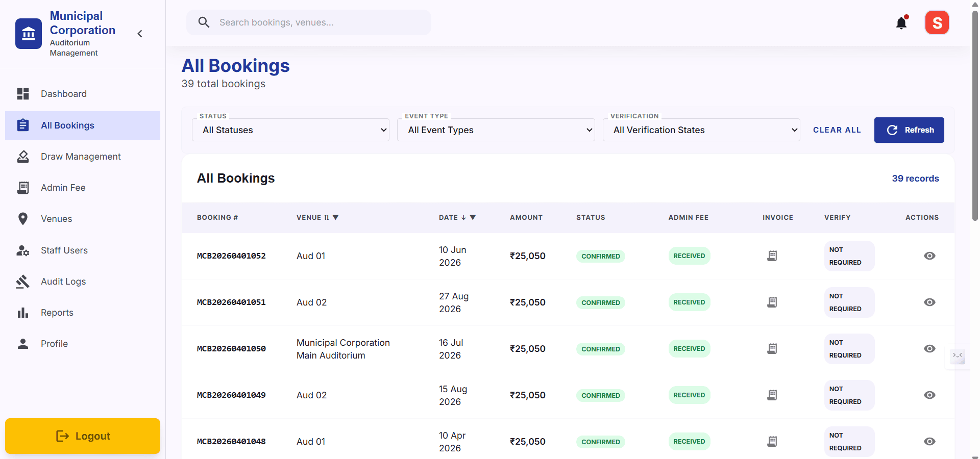Viewport: 980px width, 459px height.
Task: View details of booking MCB20260401051 eye icon
Action: pos(929,302)
